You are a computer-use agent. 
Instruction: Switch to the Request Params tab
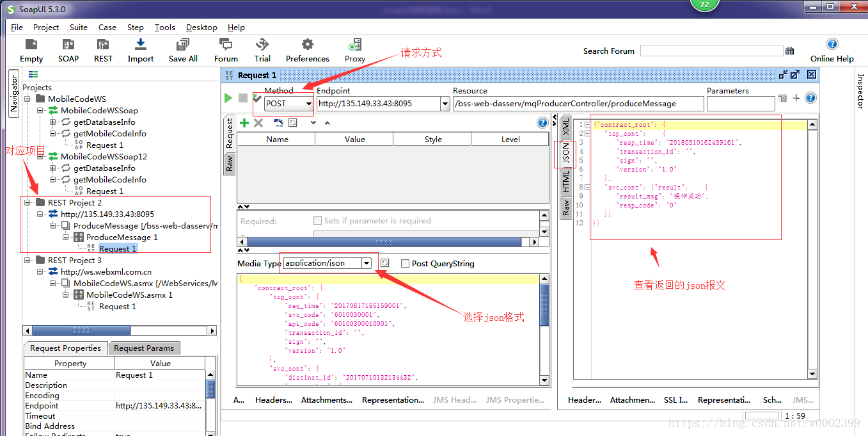[x=143, y=348]
